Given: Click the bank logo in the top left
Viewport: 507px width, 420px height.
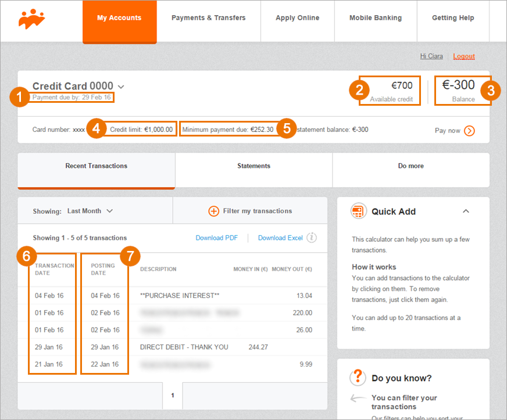Looking at the screenshot, I should pos(33,16).
